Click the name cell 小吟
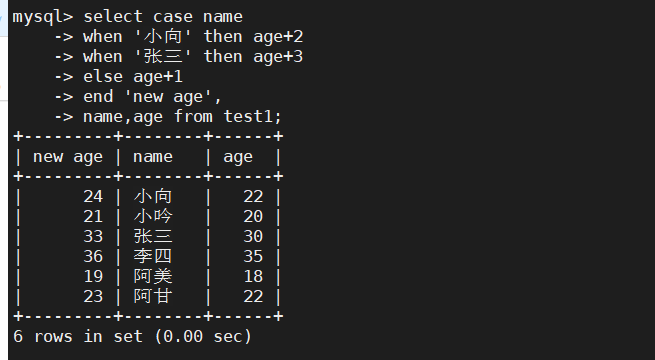The width and height of the screenshot is (655, 360). 153,216
